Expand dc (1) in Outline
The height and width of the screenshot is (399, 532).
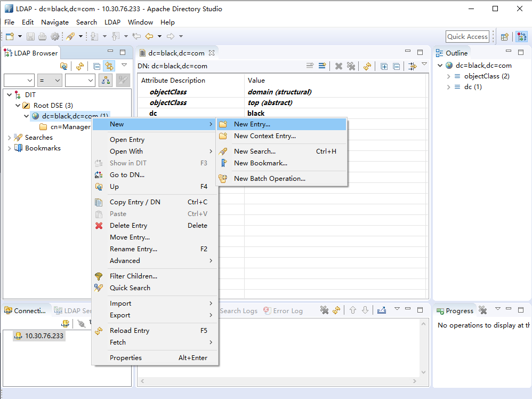coord(448,87)
